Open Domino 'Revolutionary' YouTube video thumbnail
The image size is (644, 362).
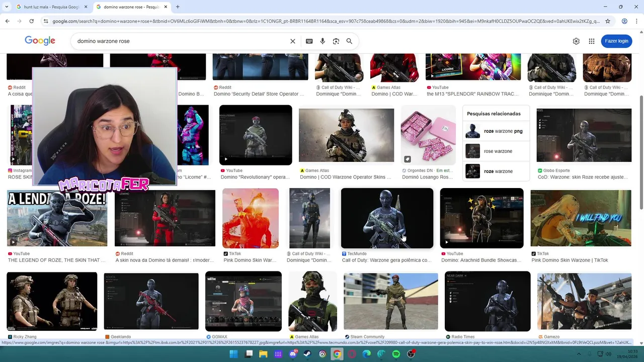pos(256,135)
